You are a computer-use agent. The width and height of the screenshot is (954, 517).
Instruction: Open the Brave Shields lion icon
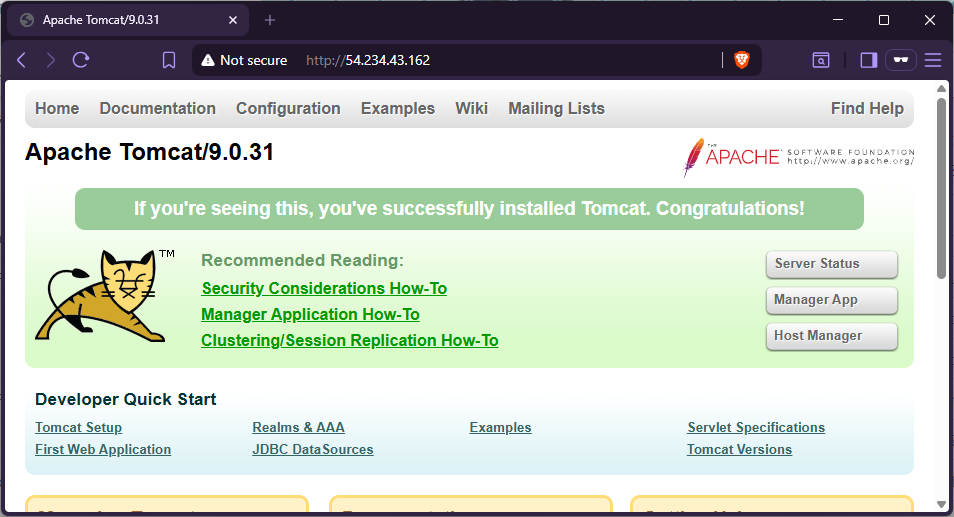[x=742, y=60]
